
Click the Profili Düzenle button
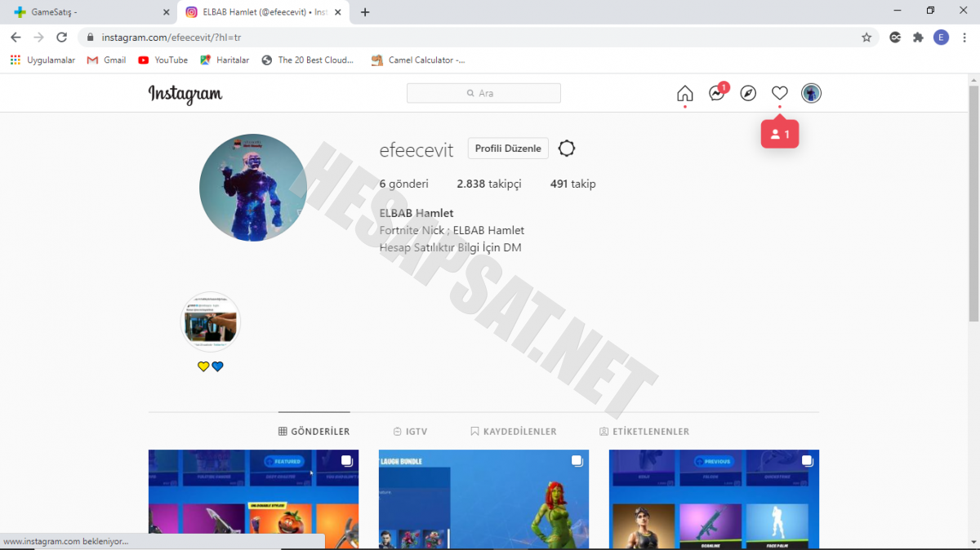[508, 149]
